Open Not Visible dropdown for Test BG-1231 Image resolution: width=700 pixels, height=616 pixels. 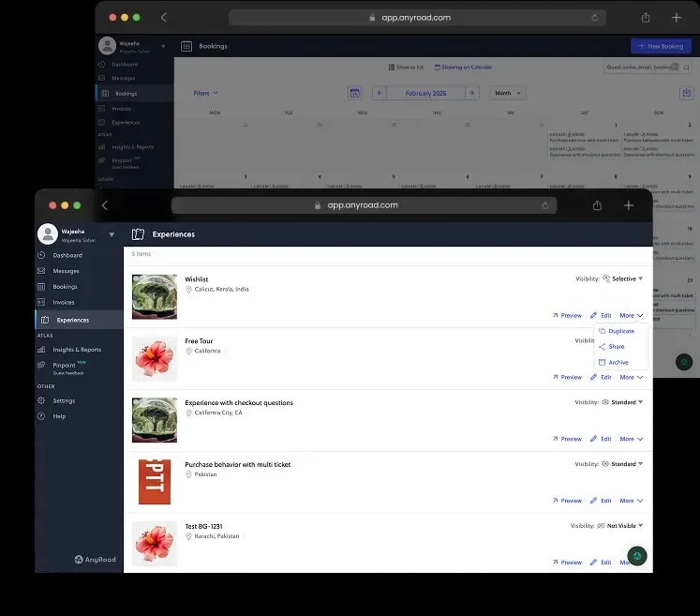pos(620,525)
